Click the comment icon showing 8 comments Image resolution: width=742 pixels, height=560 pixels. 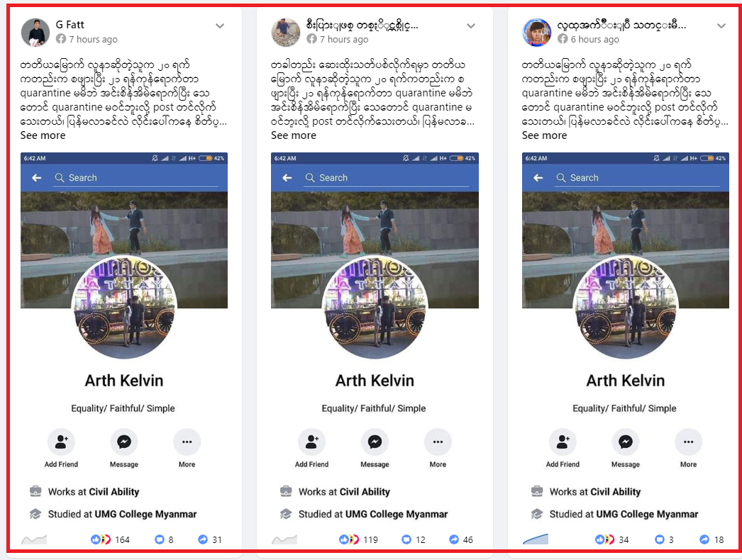pyautogui.click(x=160, y=539)
